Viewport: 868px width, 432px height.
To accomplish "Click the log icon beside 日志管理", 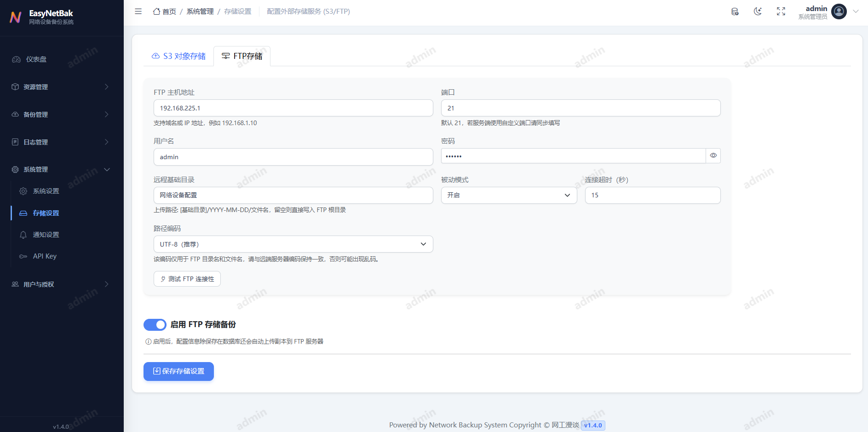I will coord(15,142).
